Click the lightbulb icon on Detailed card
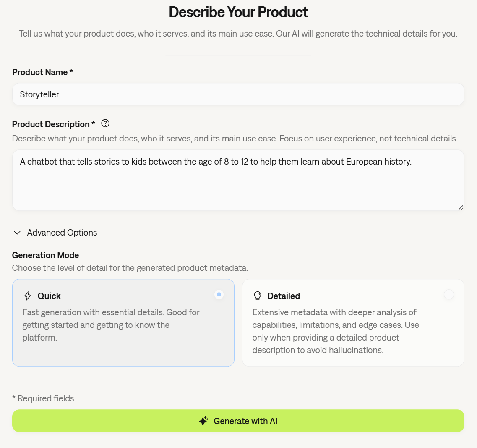Viewport: 477px width, 448px height. pyautogui.click(x=257, y=295)
